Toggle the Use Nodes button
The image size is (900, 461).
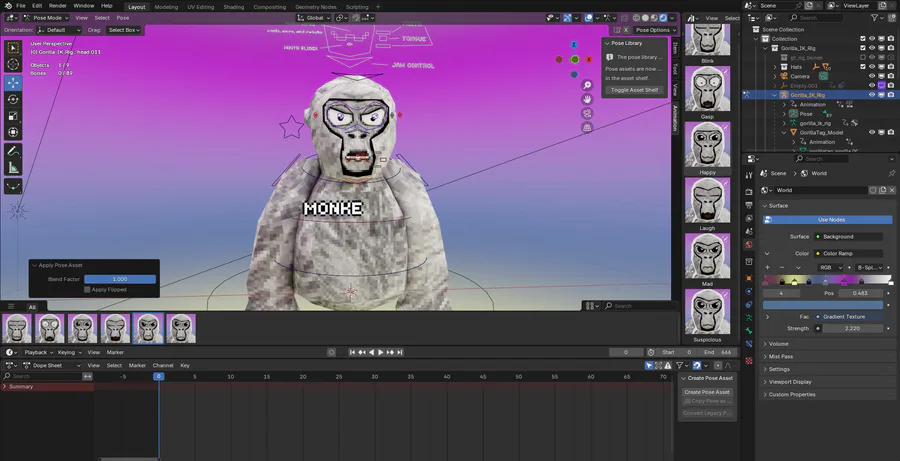827,220
